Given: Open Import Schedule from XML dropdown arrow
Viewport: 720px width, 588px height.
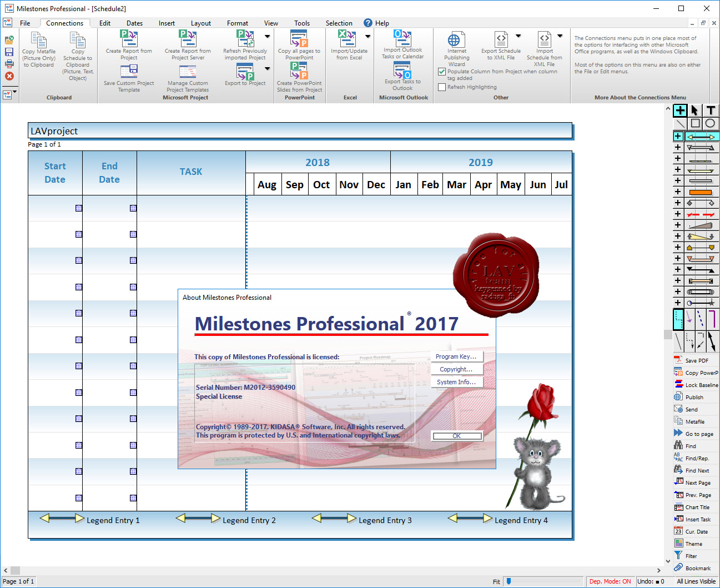Looking at the screenshot, I should click(x=560, y=36).
